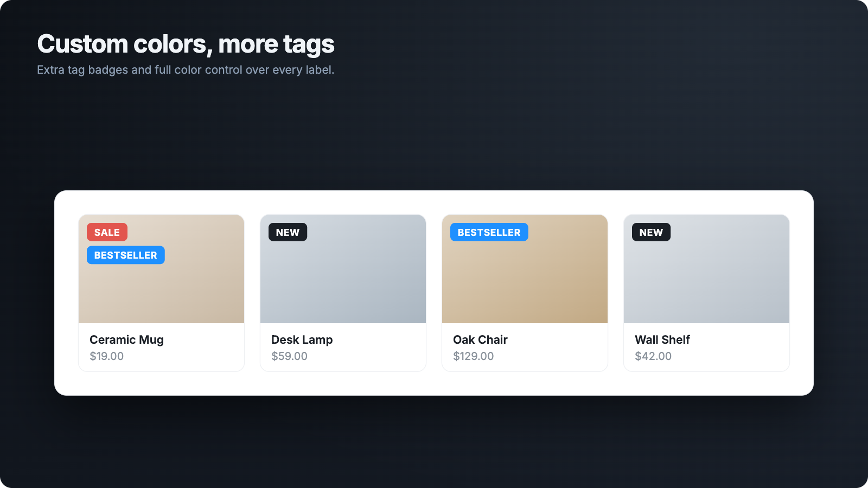Select the Oak Chair product title
The height and width of the screenshot is (488, 868).
(x=480, y=340)
